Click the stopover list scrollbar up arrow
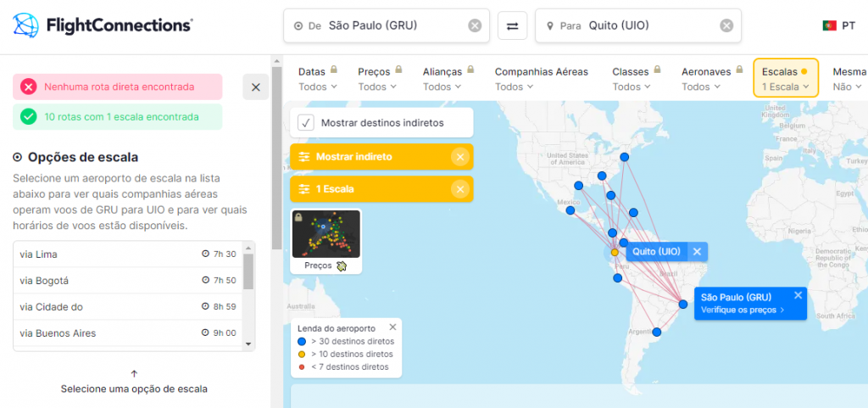The width and height of the screenshot is (868, 408). [x=248, y=247]
